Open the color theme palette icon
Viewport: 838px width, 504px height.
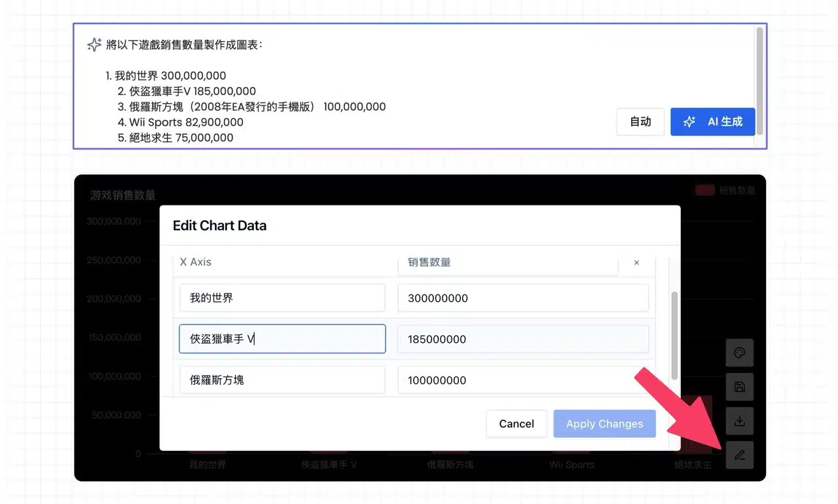[x=739, y=353]
